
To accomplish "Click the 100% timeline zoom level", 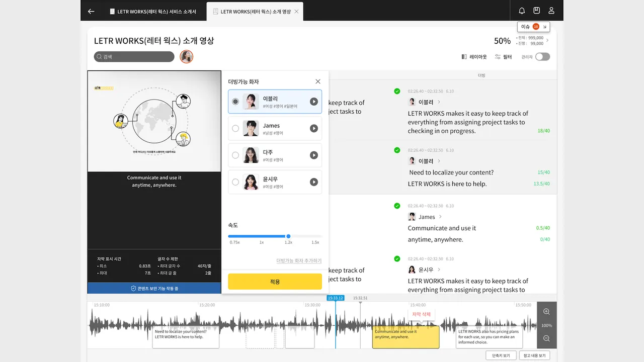I will pos(547,325).
